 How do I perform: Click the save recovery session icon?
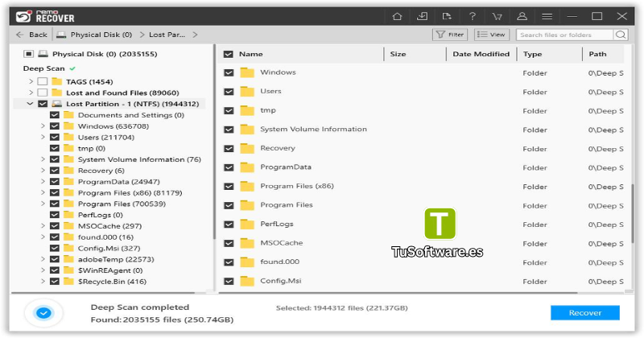tap(422, 16)
